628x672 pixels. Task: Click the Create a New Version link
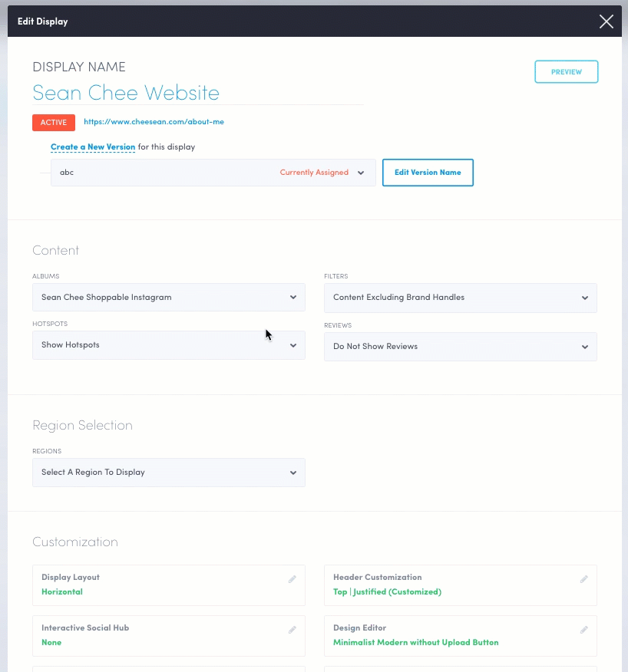pyautogui.click(x=93, y=147)
